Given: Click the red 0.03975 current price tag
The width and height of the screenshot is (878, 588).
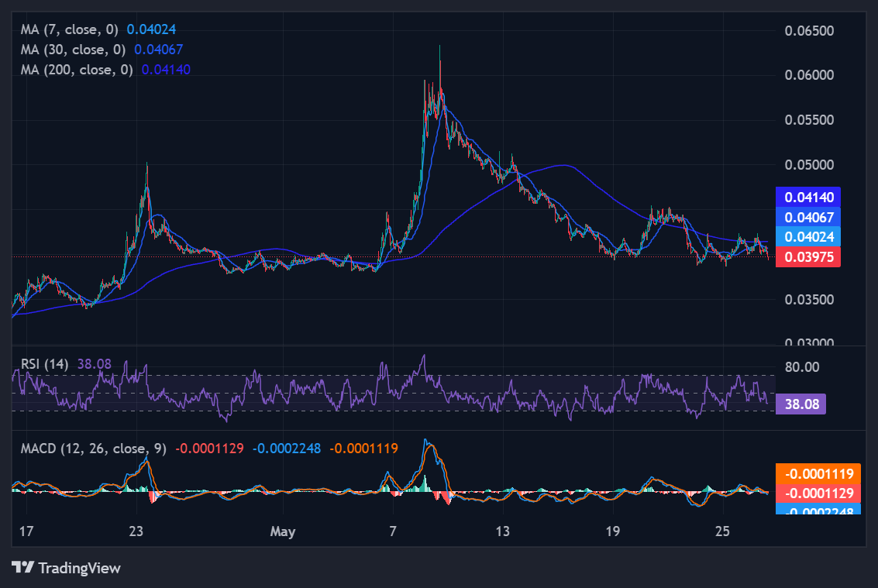Looking at the screenshot, I should click(808, 257).
